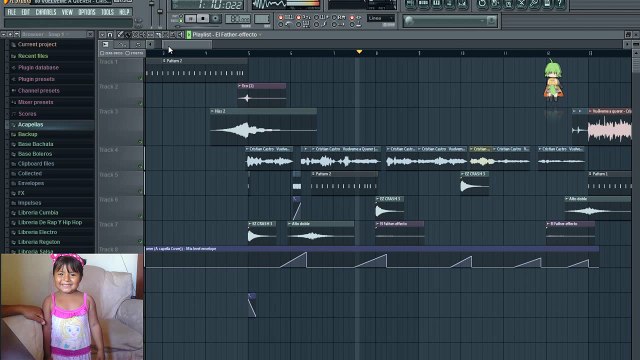Select the Select tool in playlist toolbar
Image resolution: width=640 pixels, height=360 pixels.
tap(165, 35)
